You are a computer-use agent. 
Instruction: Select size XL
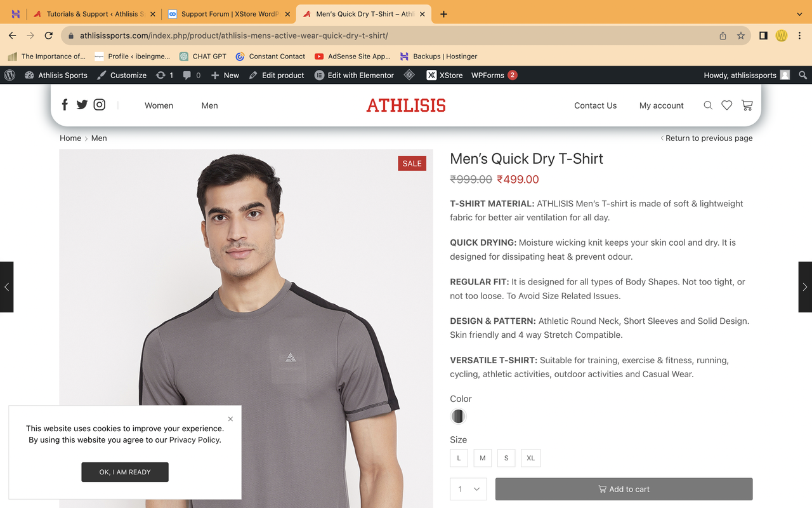pyautogui.click(x=531, y=458)
